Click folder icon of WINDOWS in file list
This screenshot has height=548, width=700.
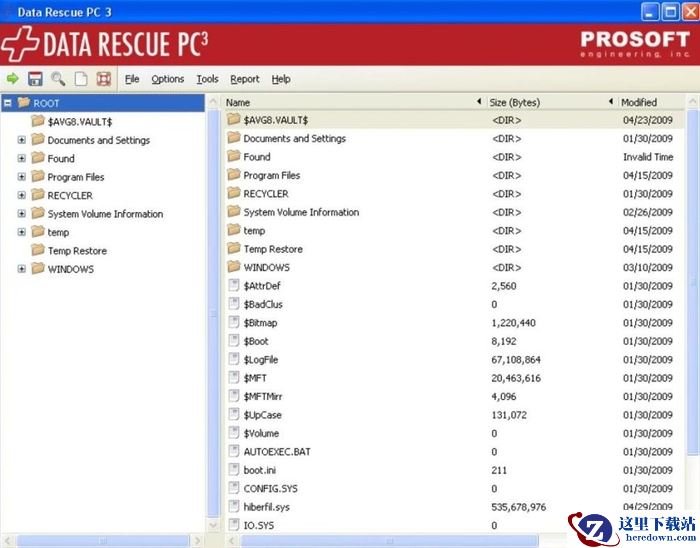pyautogui.click(x=233, y=267)
